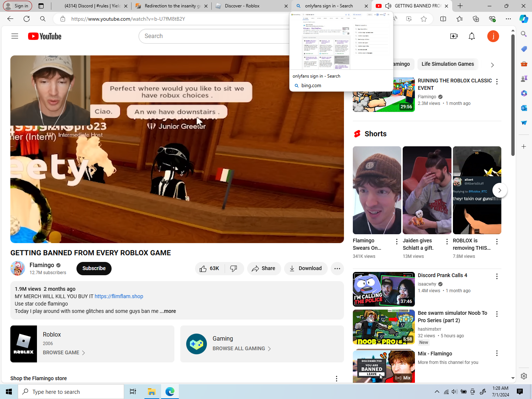
Task: Show next Shorts with the arrow
Action: 500,190
